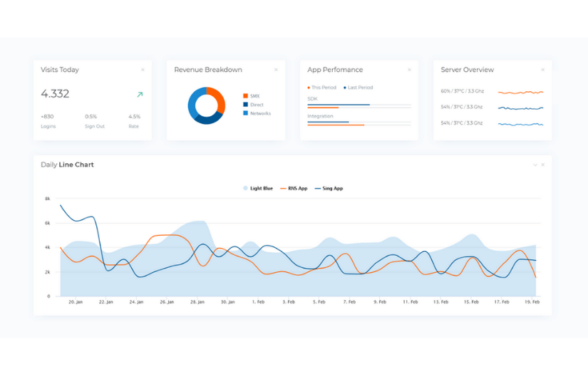Toggle This Period legend dot

coord(309,88)
